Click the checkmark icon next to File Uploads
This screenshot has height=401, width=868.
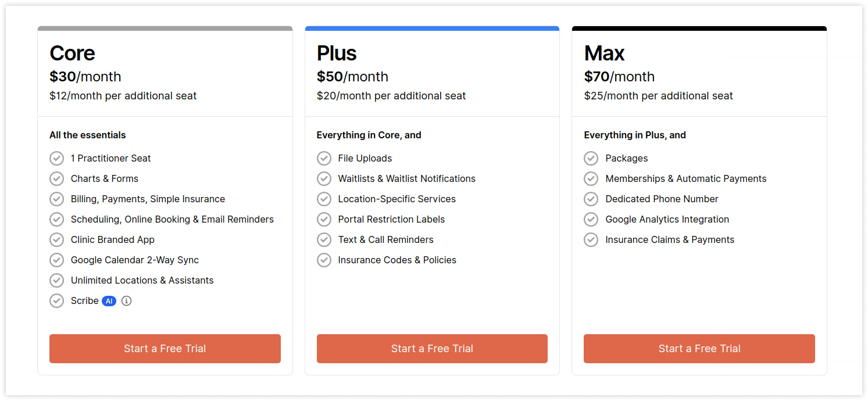tap(324, 158)
